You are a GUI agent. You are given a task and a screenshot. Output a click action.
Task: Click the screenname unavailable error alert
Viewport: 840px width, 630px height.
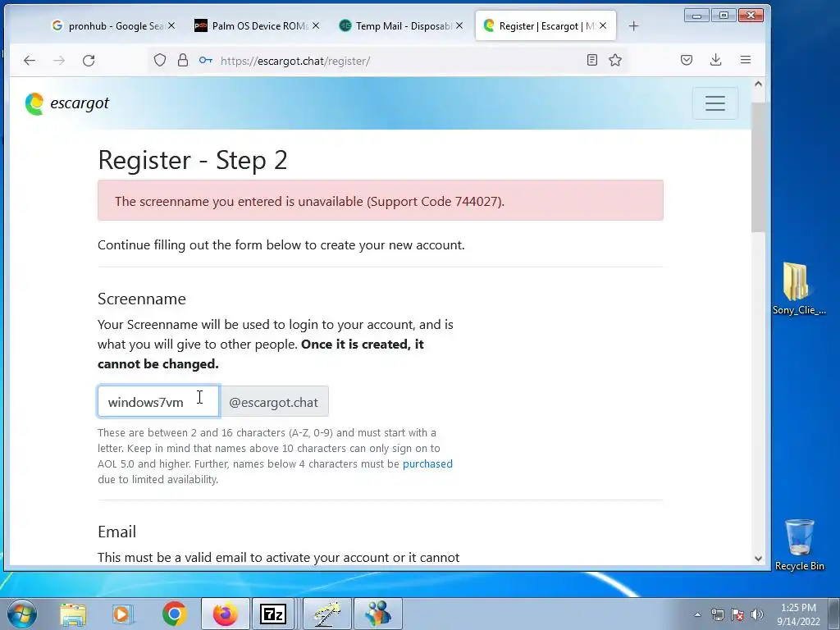tap(381, 200)
